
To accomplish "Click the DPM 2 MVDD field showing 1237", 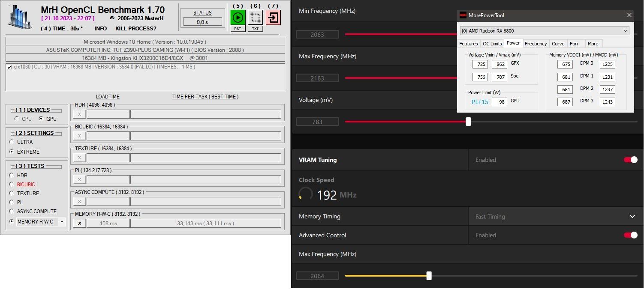I will 607,89.
